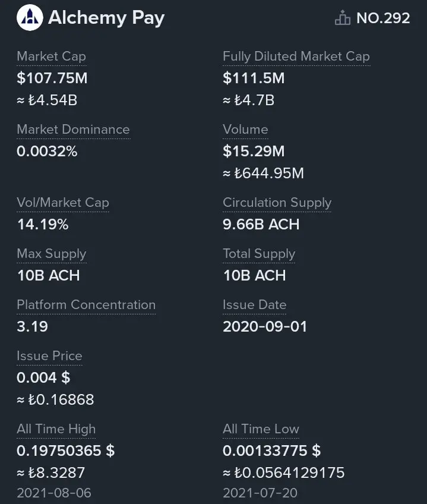Click the Fully Diluted Market Cap label
Screen dimensions: 427x504
point(296,56)
